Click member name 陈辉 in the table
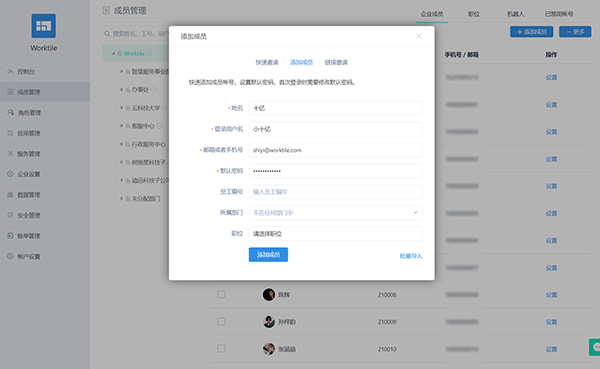This screenshot has width=600, height=369. (284, 295)
